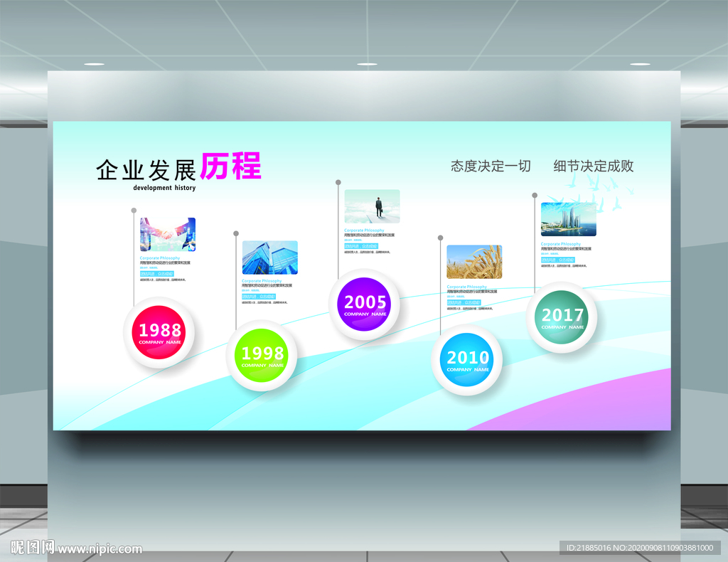Click the pink 历程 title text
728x562 pixels.
coord(231,166)
